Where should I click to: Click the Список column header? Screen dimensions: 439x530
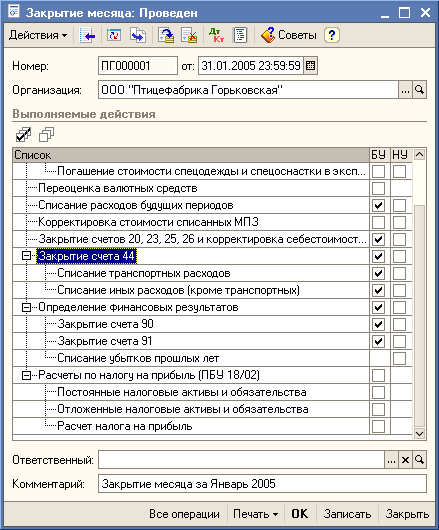(191, 155)
